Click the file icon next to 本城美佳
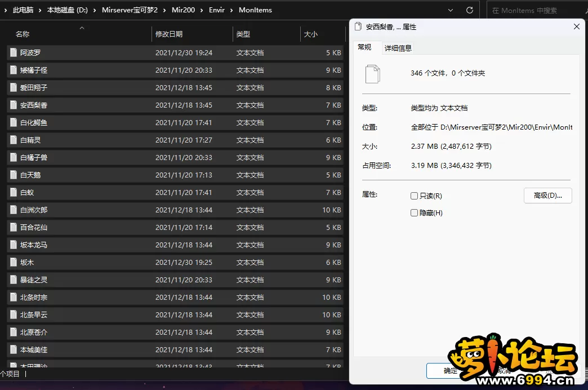 pos(14,349)
